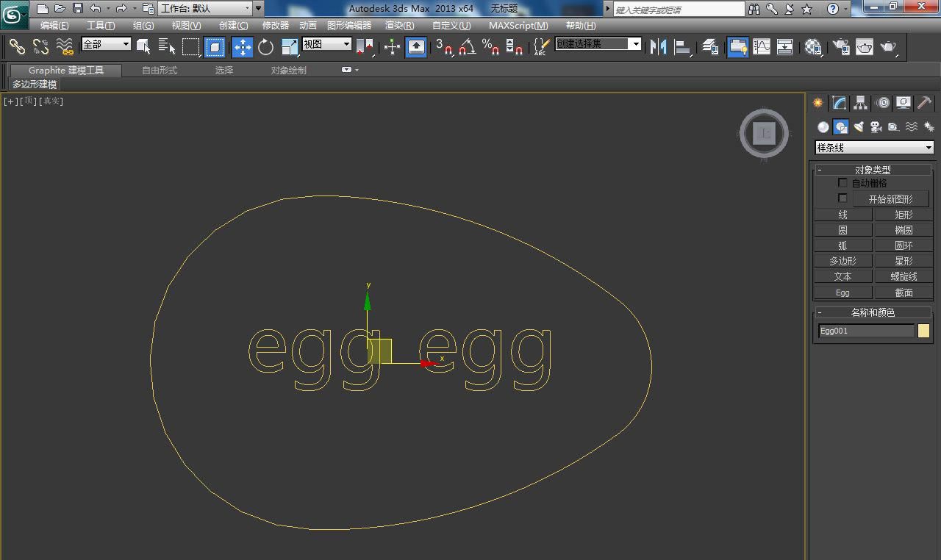This screenshot has height=560, width=941.
Task: Open the Mirror tool
Action: [658, 47]
